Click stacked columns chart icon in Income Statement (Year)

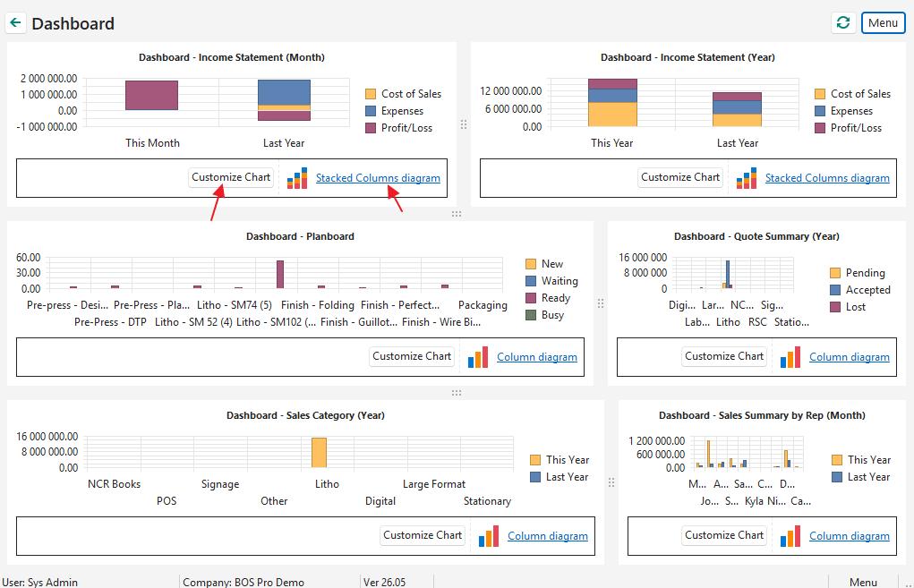[747, 178]
